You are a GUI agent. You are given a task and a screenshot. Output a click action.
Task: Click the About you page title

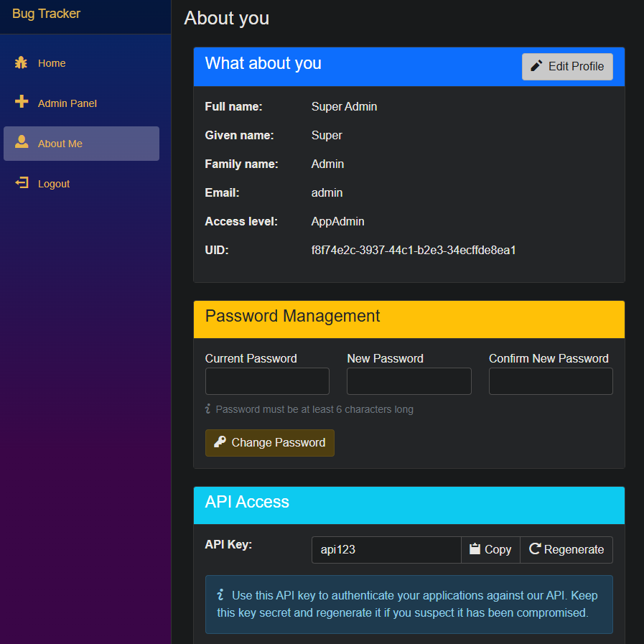tap(226, 18)
